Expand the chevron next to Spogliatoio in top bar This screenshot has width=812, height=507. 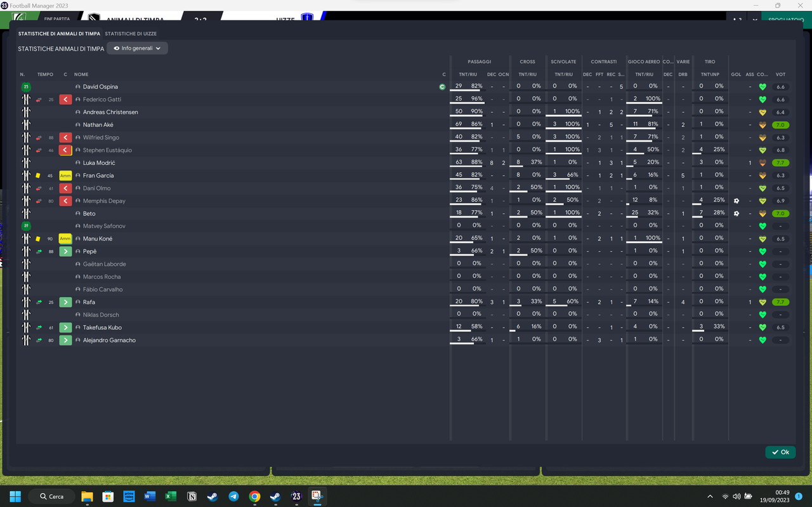755,20
